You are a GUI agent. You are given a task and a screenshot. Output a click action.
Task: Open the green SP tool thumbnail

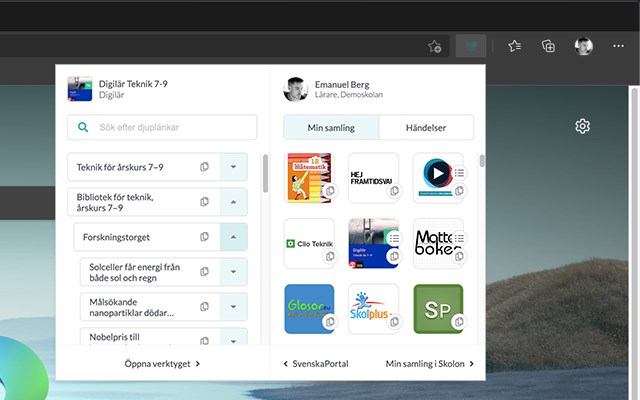tap(438, 309)
